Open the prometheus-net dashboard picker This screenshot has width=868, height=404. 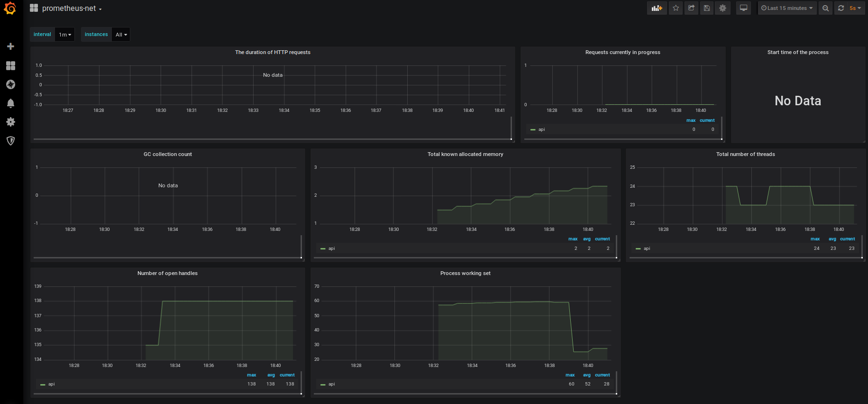point(72,9)
